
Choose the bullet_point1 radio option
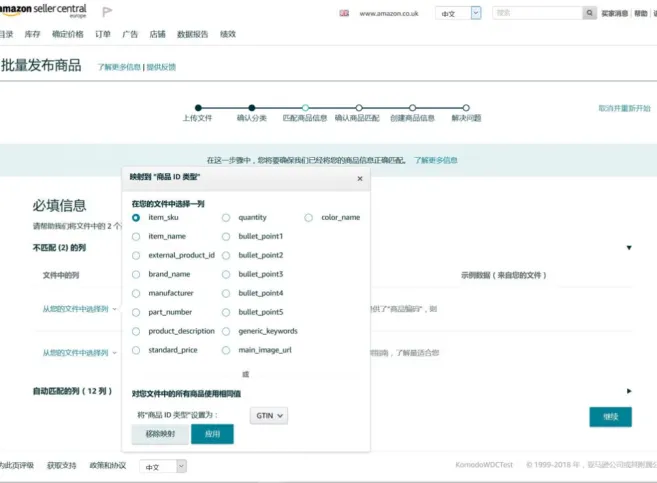[x=226, y=237]
